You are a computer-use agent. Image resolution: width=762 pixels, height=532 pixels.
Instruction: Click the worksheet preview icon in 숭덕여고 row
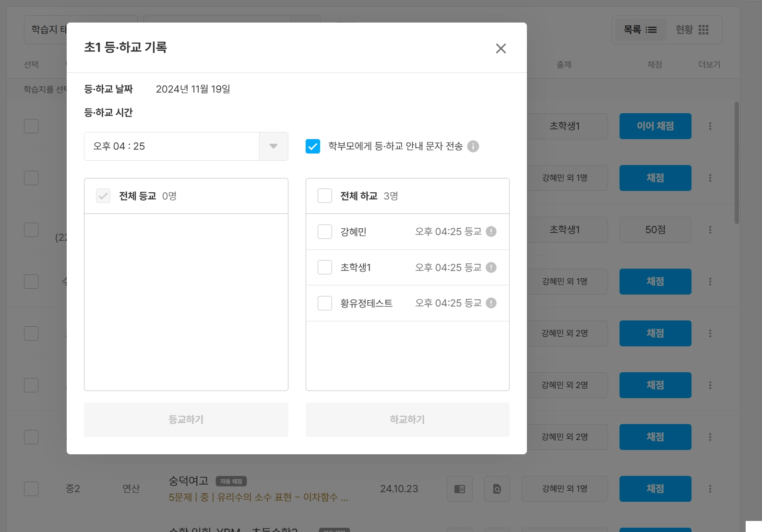tap(460, 489)
